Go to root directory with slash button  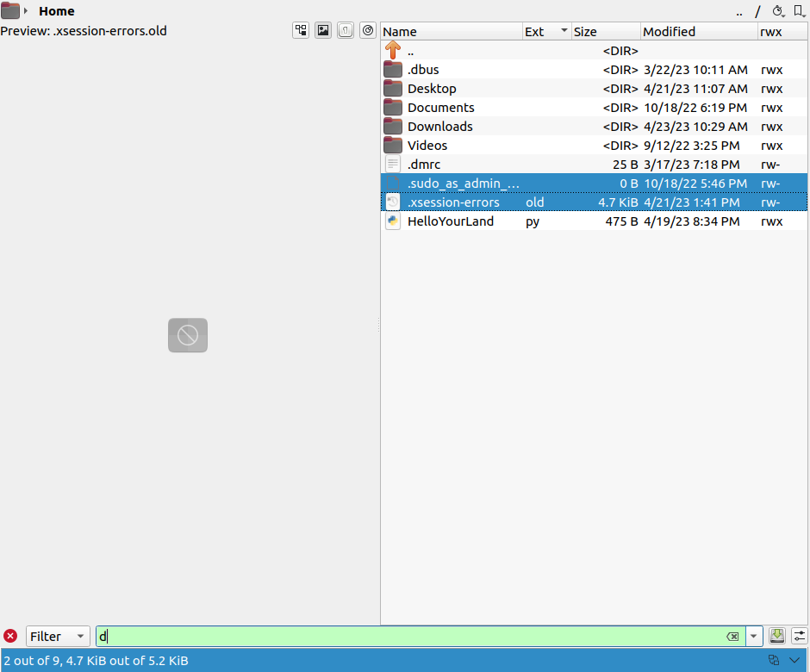[x=758, y=11]
